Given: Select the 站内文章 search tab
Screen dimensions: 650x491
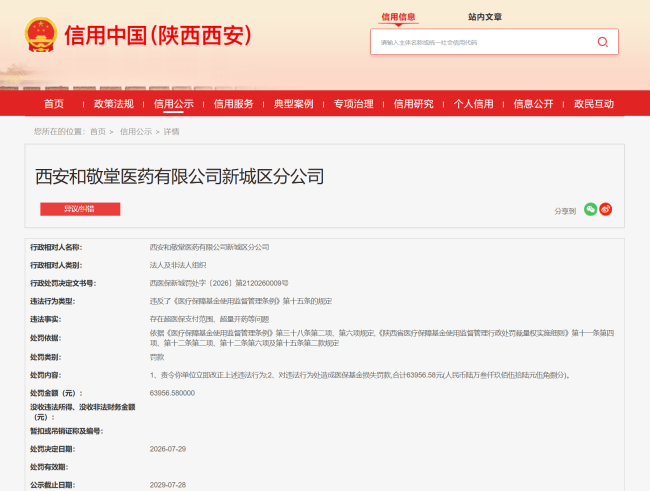Looking at the screenshot, I should [485, 17].
